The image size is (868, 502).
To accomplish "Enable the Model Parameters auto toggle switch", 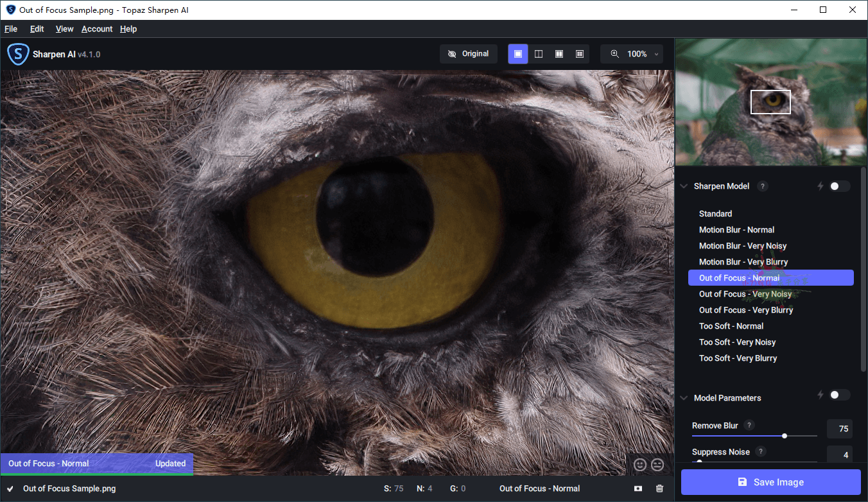I will pyautogui.click(x=838, y=394).
